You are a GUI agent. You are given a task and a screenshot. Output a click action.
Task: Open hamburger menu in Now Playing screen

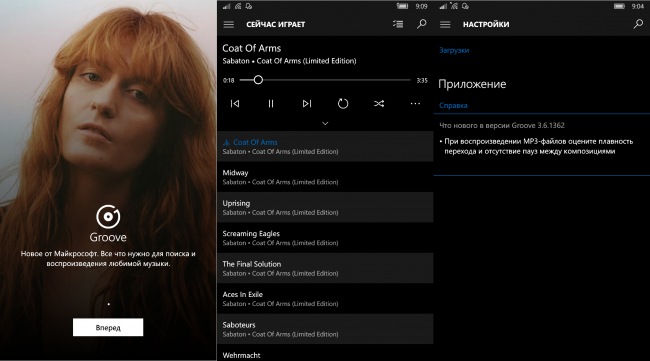229,24
